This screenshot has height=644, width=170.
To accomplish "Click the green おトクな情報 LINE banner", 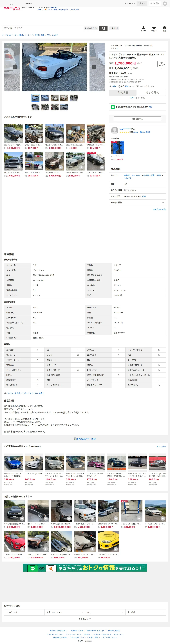I will pos(85,568).
